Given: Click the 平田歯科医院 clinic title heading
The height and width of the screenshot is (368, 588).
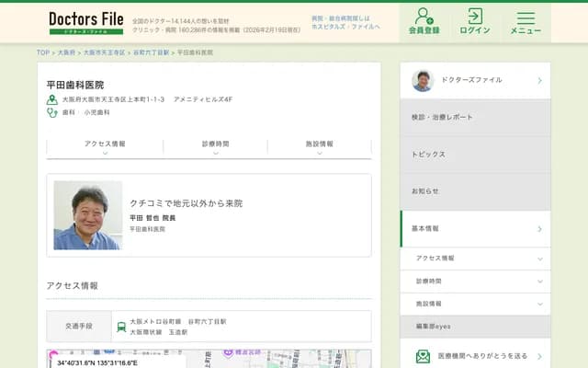Looking at the screenshot, I should (x=75, y=86).
